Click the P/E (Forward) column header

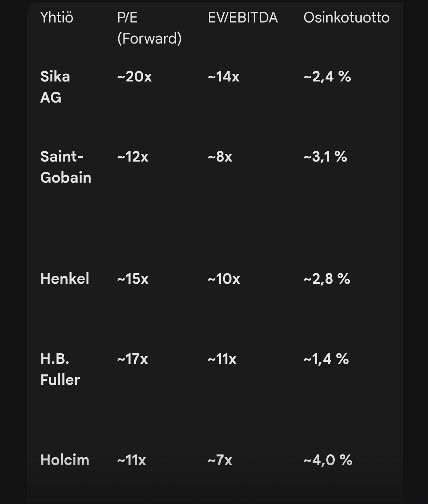(149, 28)
